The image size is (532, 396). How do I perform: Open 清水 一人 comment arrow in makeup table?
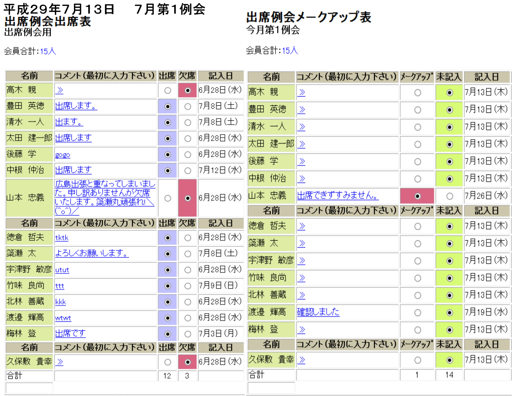coord(301,127)
